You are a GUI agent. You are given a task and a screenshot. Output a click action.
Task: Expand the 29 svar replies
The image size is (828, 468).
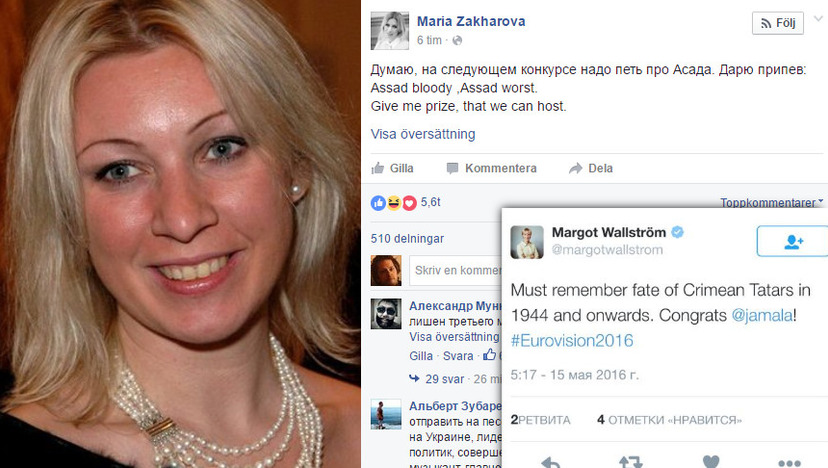[x=438, y=379]
